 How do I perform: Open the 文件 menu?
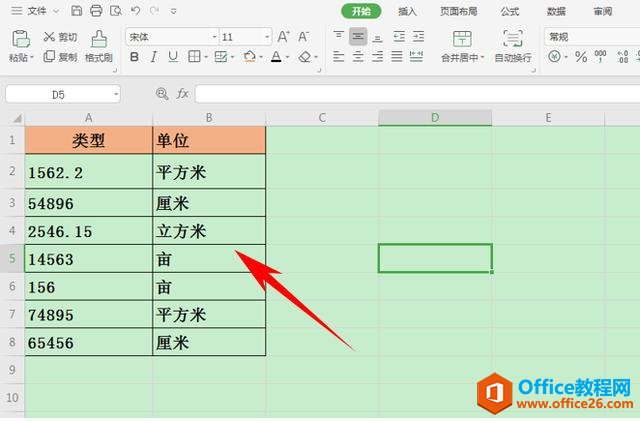(37, 11)
